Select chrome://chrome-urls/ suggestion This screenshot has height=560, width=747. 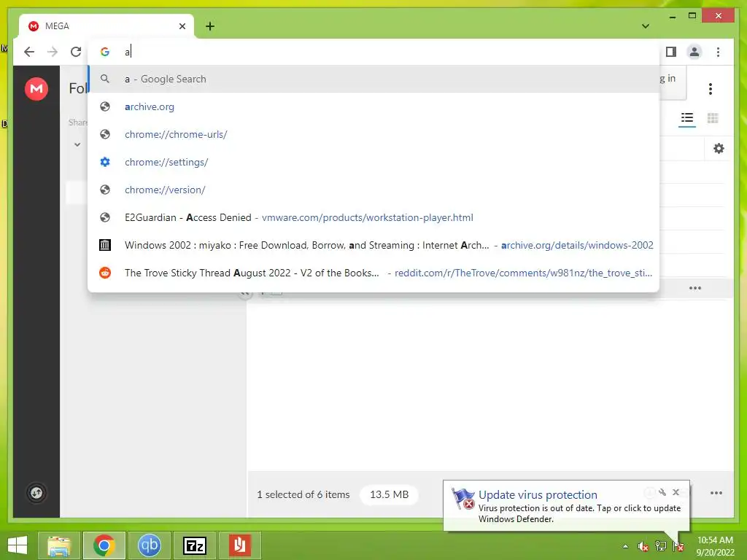click(x=373, y=134)
